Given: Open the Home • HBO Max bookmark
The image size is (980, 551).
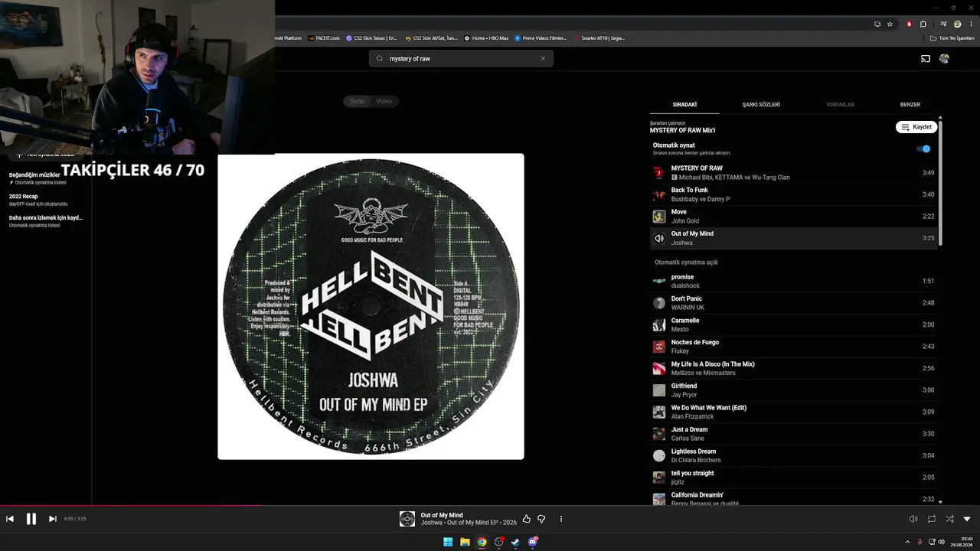Looking at the screenshot, I should click(486, 37).
